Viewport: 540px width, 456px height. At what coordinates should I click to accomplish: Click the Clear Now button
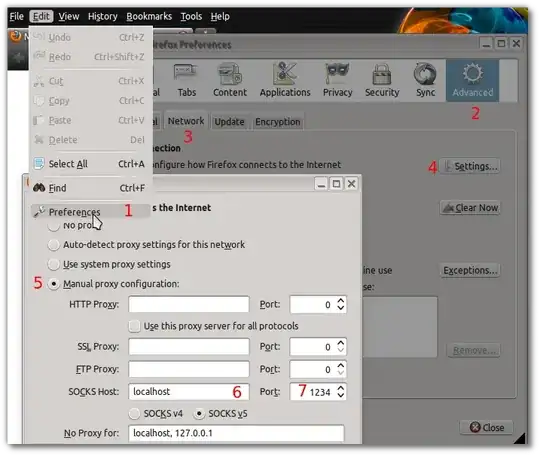point(470,208)
